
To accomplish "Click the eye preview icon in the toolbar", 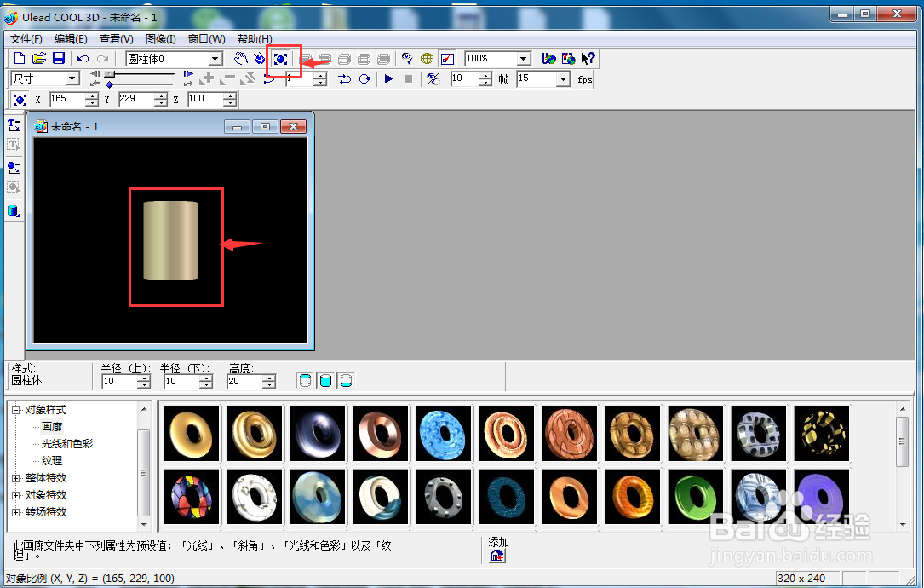I will pyautogui.click(x=406, y=59).
